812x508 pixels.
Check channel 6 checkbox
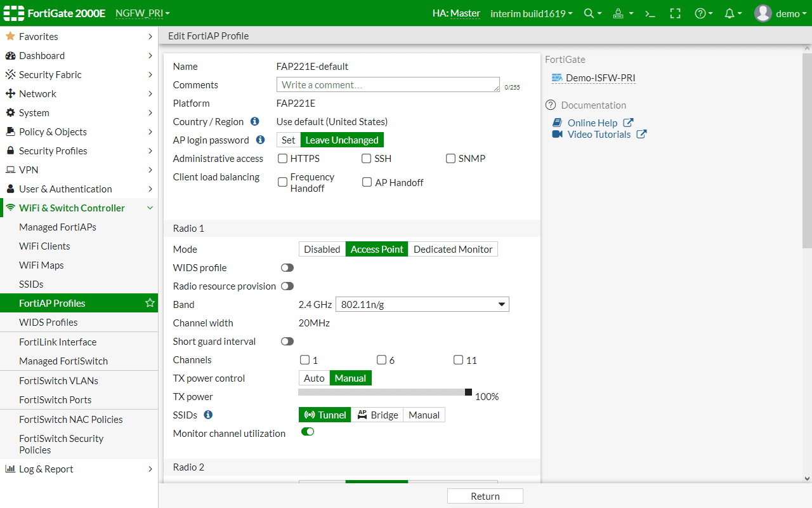pyautogui.click(x=381, y=360)
